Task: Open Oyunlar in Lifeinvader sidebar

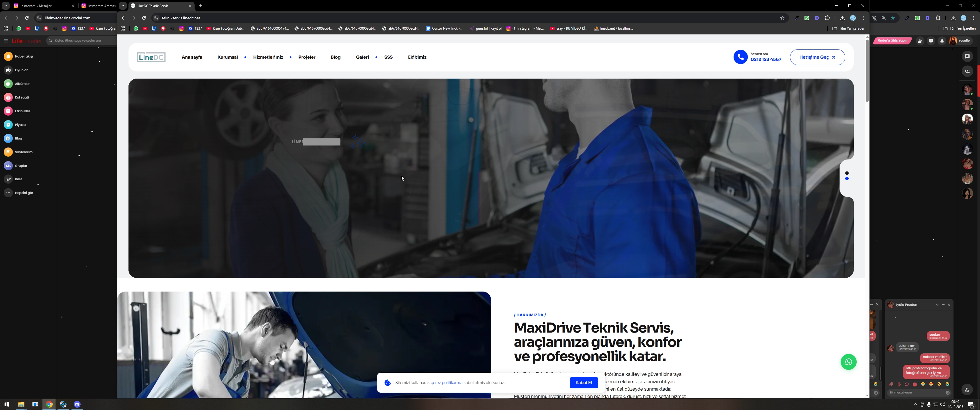Action: pos(21,70)
